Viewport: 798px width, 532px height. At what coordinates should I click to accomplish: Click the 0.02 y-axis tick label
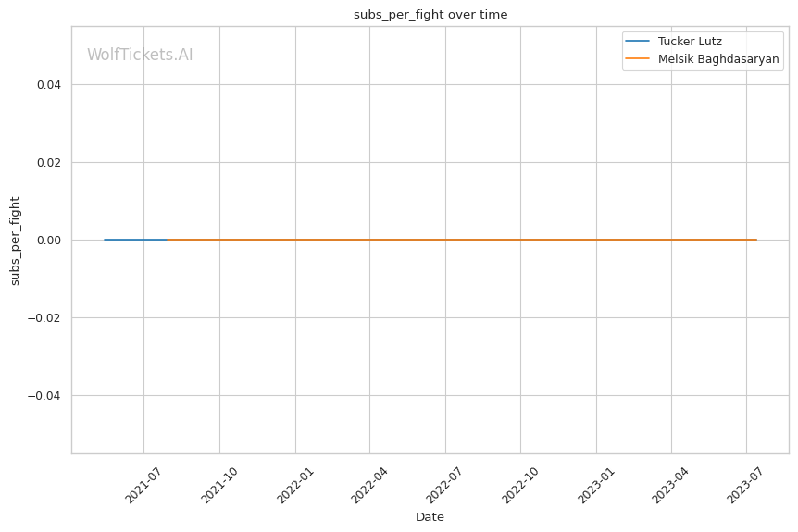click(44, 163)
